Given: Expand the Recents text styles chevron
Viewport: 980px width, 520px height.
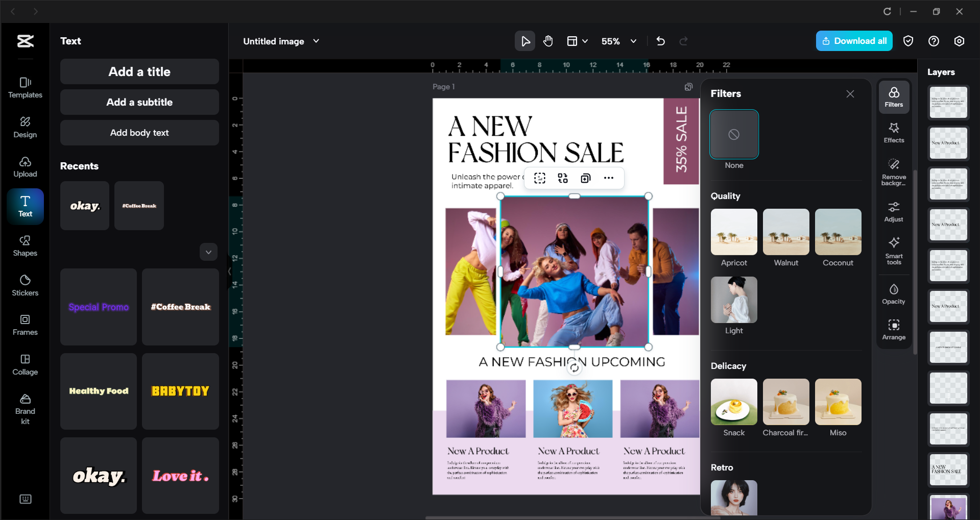Looking at the screenshot, I should (208, 252).
